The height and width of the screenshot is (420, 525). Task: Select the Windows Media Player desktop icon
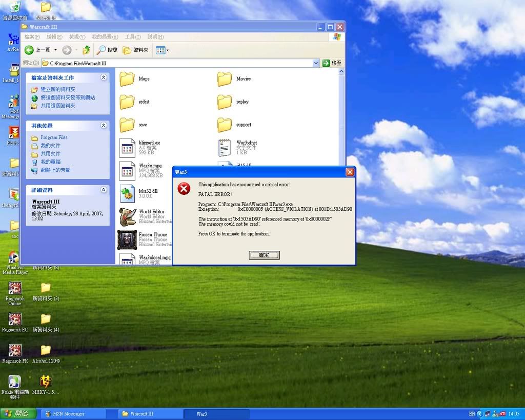(15, 259)
